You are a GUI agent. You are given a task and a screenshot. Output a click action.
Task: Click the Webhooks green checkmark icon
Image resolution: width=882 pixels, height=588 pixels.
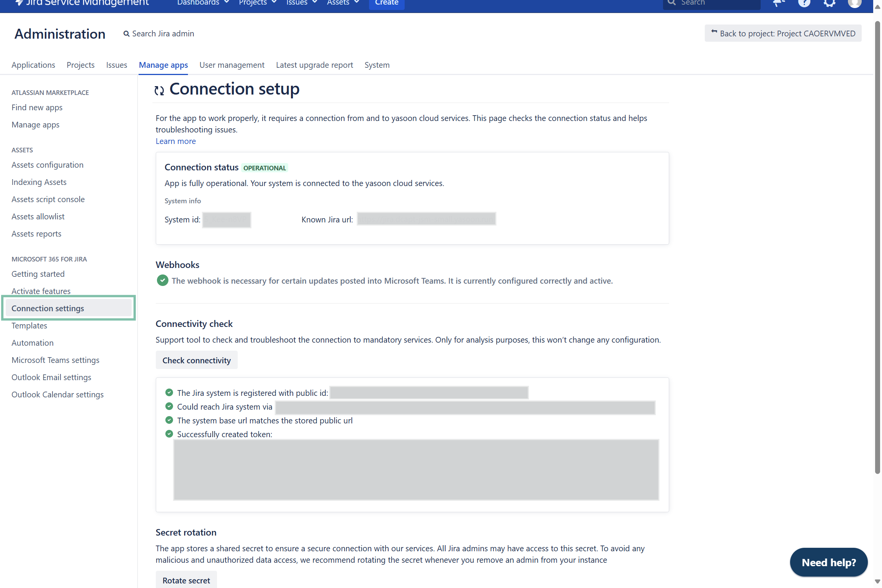pyautogui.click(x=162, y=281)
